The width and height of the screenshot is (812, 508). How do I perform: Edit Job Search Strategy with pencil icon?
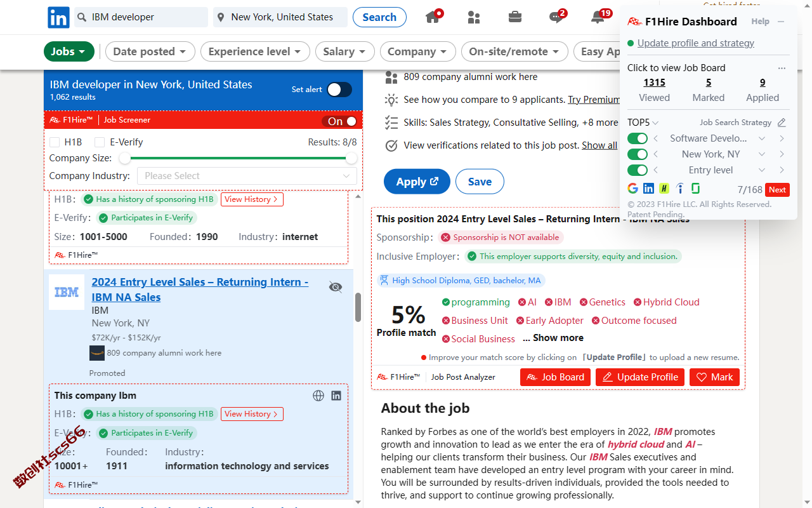coord(782,123)
